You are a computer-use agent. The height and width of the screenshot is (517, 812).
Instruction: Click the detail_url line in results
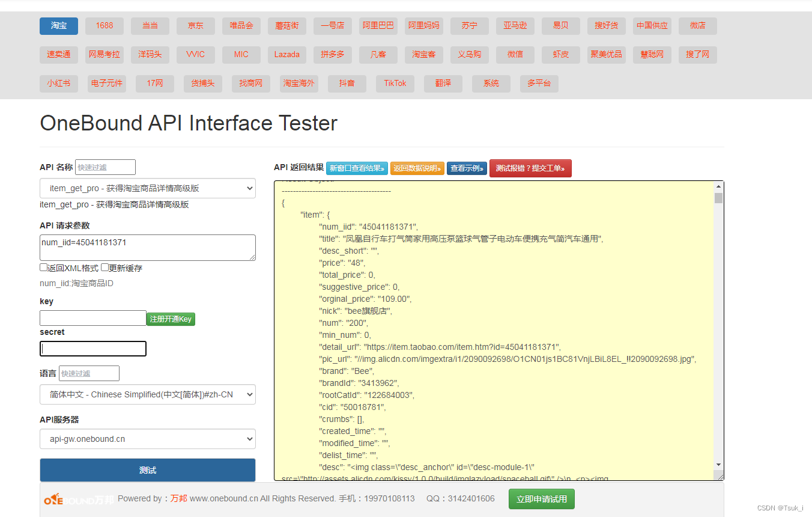[x=440, y=347]
